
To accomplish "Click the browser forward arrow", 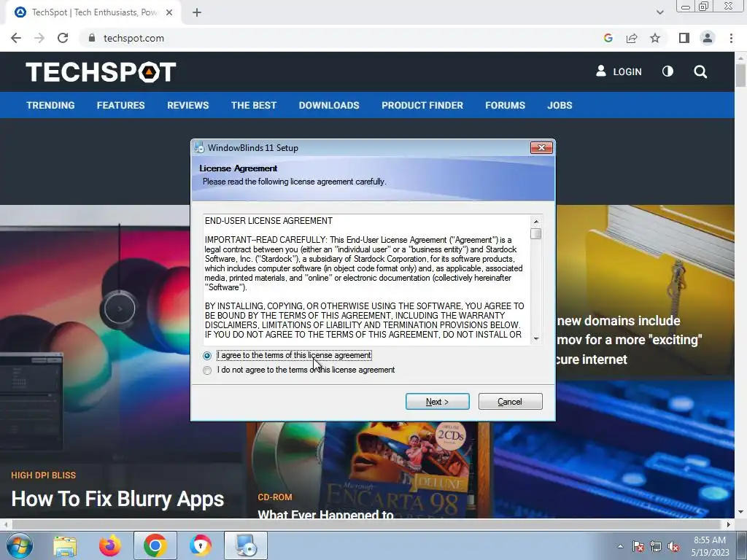I will pos(39,38).
